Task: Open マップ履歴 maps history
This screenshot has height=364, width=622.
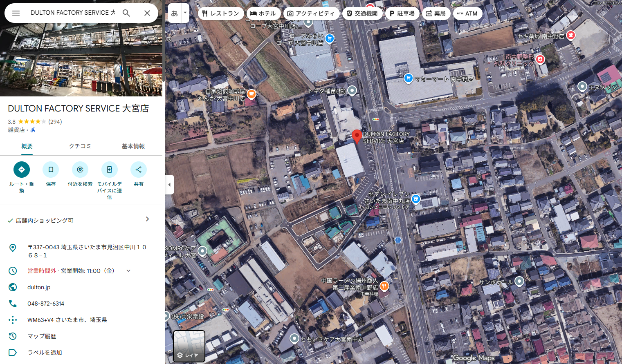Action: click(42, 336)
